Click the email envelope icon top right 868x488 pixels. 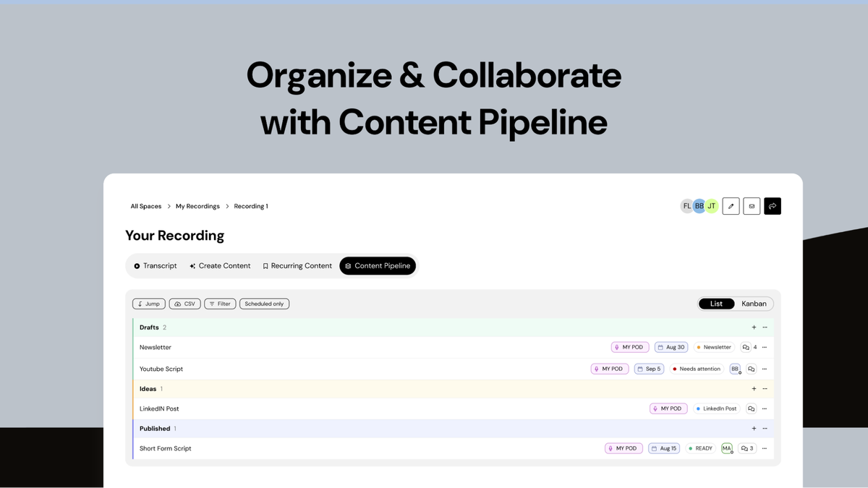click(752, 205)
